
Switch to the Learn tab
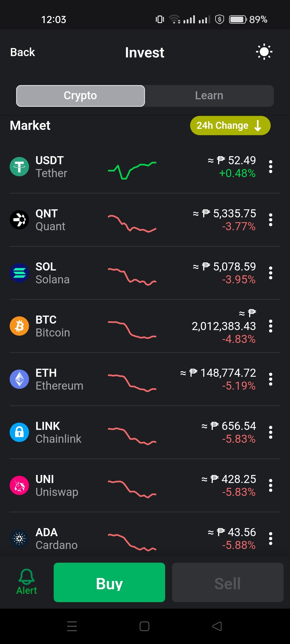(x=209, y=96)
